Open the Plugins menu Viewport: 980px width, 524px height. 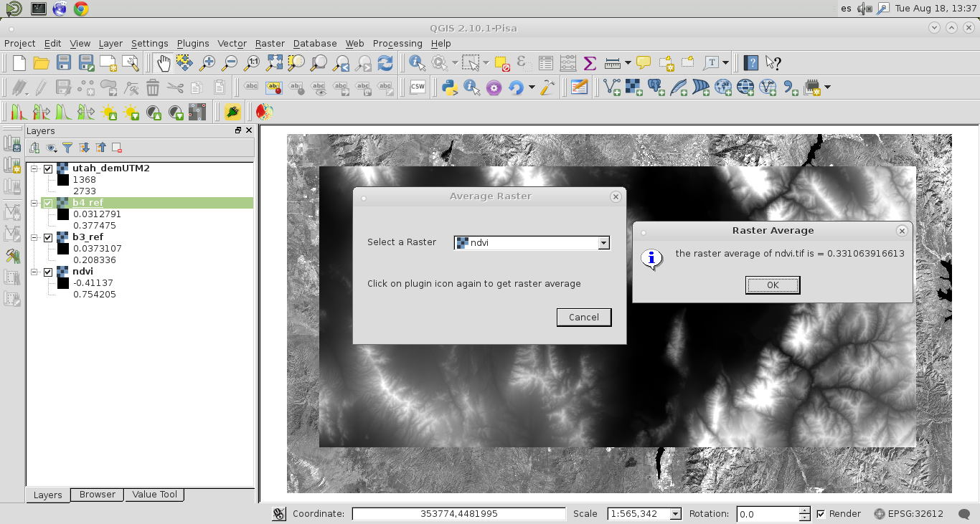[193, 44]
